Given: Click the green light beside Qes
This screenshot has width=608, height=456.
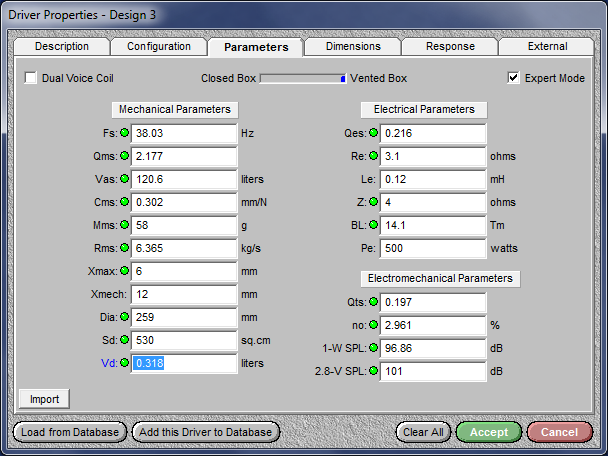Looking at the screenshot, I should [373, 133].
